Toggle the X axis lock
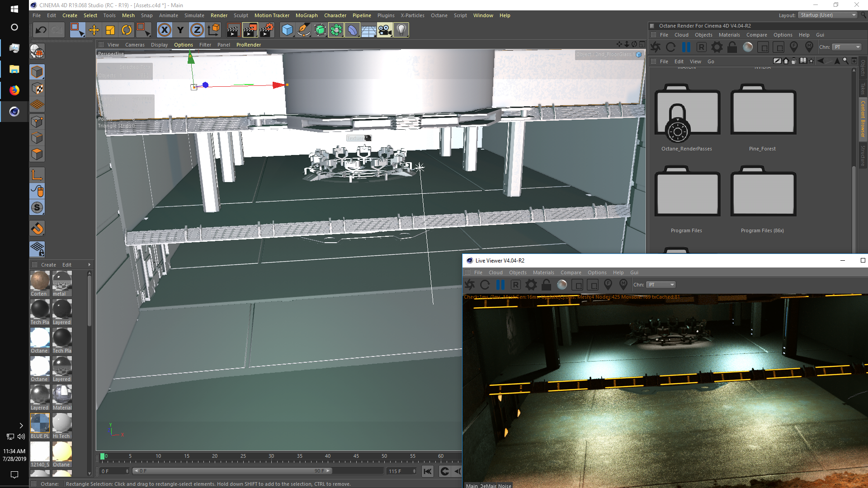Image resolution: width=868 pixels, height=488 pixels. coord(165,30)
